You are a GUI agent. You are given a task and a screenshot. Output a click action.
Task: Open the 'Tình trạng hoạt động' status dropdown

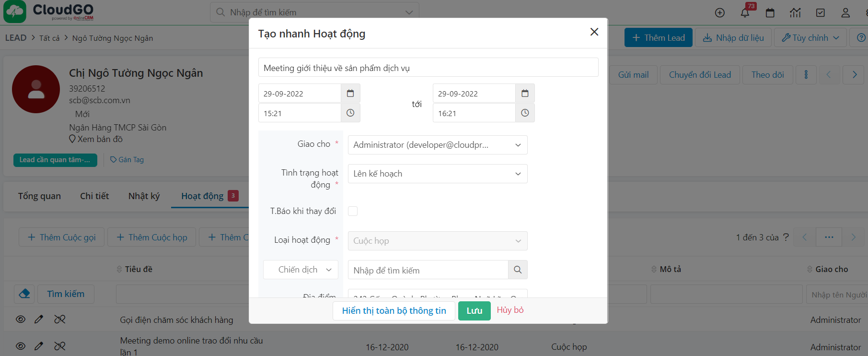(437, 173)
